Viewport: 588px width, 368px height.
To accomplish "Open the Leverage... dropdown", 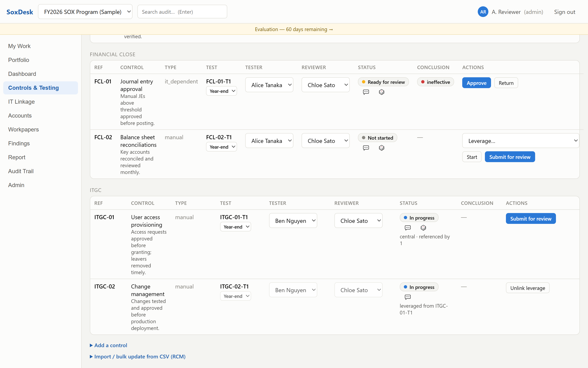I will pyautogui.click(x=521, y=141).
